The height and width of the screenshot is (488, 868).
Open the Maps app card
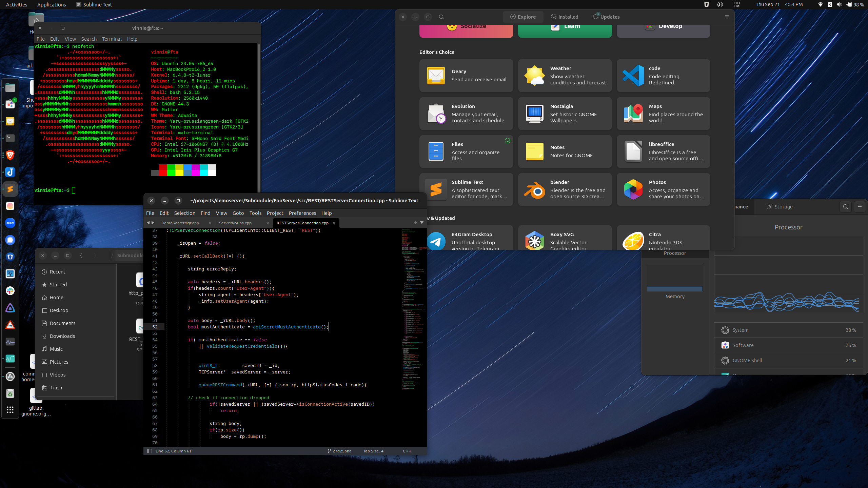point(664,114)
